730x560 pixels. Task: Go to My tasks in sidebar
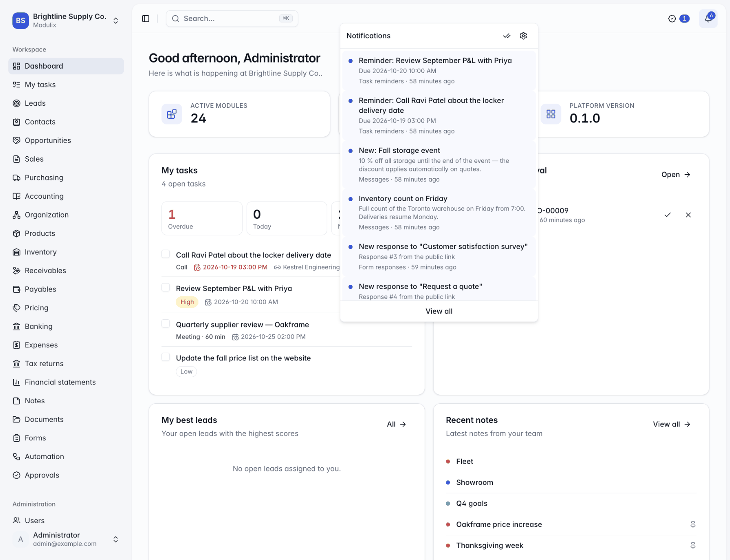(x=66, y=84)
